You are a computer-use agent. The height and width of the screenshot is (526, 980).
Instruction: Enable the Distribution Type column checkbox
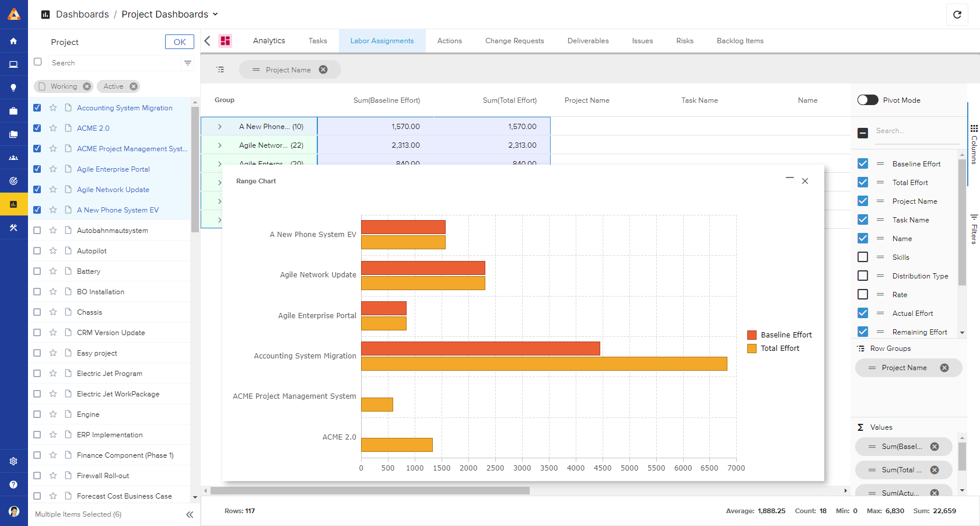point(863,276)
